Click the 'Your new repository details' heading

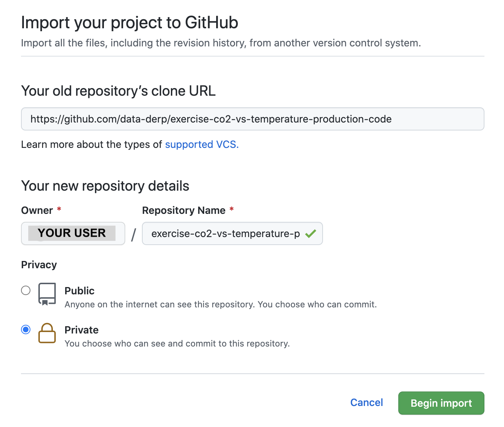click(105, 186)
